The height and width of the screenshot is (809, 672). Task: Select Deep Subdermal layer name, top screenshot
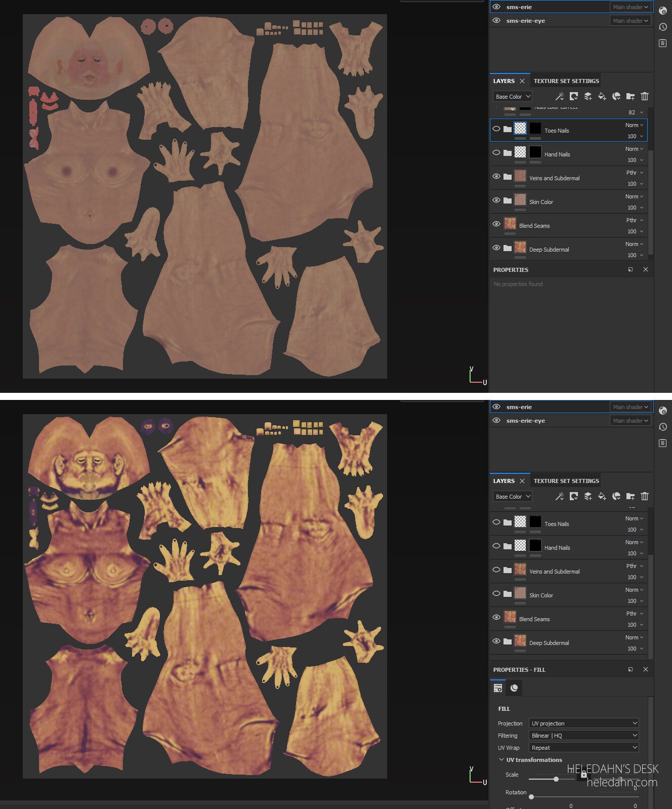coord(549,250)
